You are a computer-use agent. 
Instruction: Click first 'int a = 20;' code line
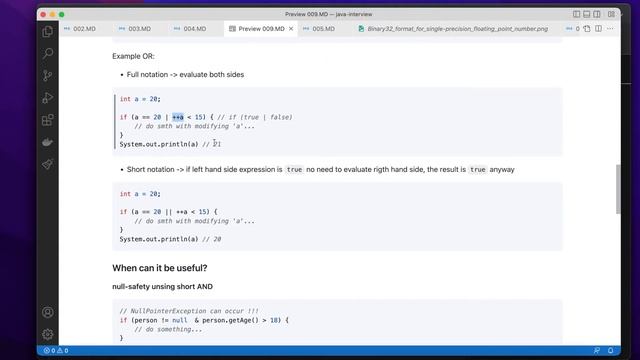[140, 99]
